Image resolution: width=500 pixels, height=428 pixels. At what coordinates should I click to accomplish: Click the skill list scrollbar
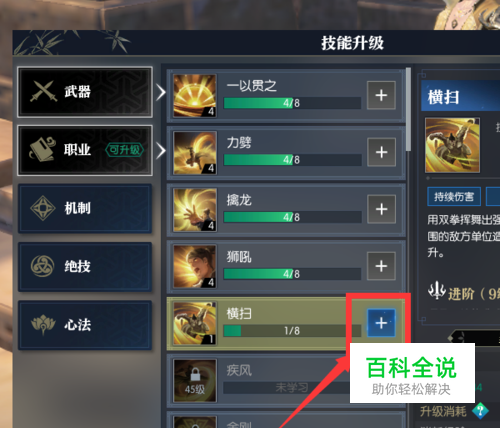(408, 109)
